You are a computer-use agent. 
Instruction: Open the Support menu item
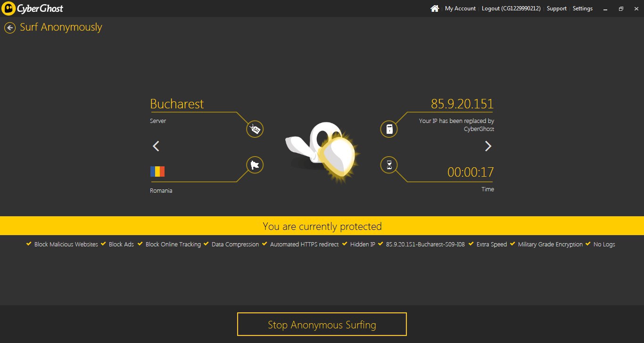pos(557,8)
